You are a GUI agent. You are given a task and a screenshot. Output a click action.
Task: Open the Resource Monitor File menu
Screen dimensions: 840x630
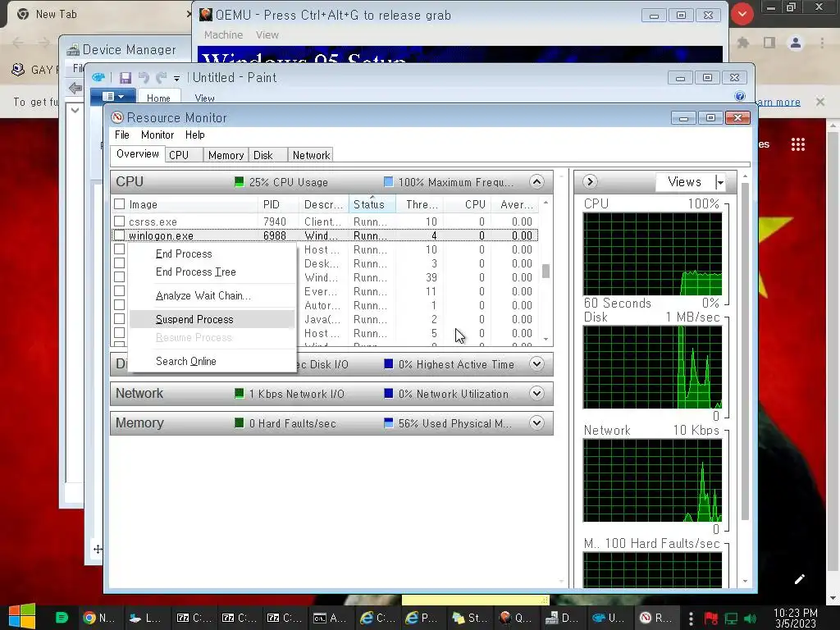tap(122, 135)
